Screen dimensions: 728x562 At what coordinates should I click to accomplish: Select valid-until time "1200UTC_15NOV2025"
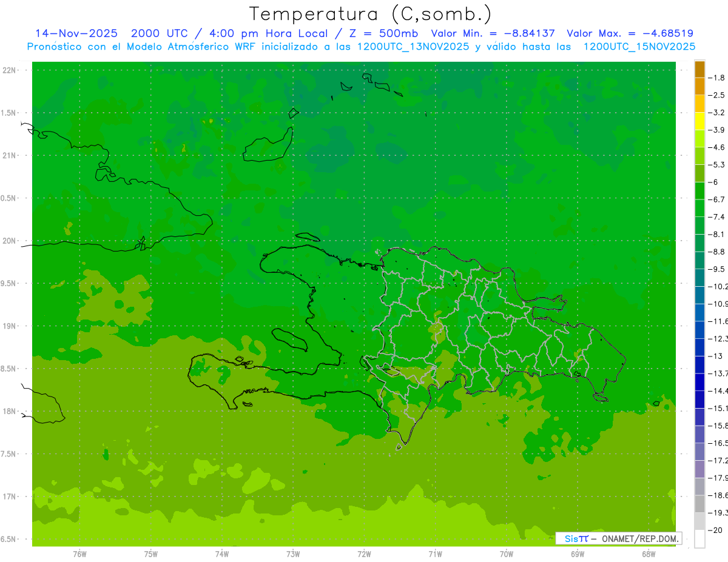point(639,47)
